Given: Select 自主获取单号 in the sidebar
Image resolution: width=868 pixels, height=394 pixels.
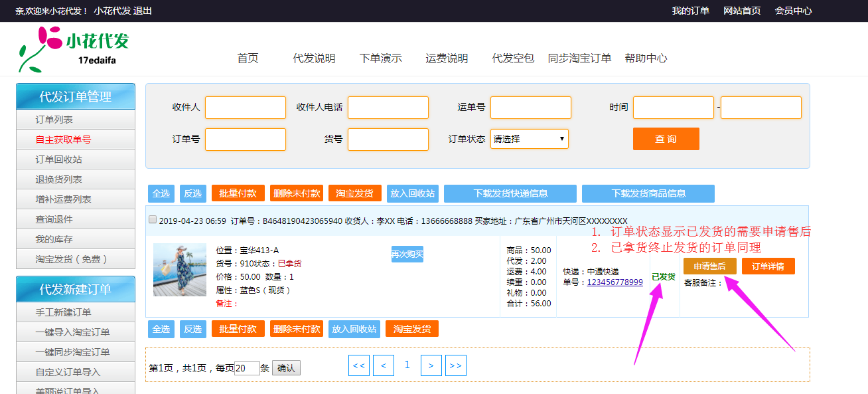Looking at the screenshot, I should [63, 140].
